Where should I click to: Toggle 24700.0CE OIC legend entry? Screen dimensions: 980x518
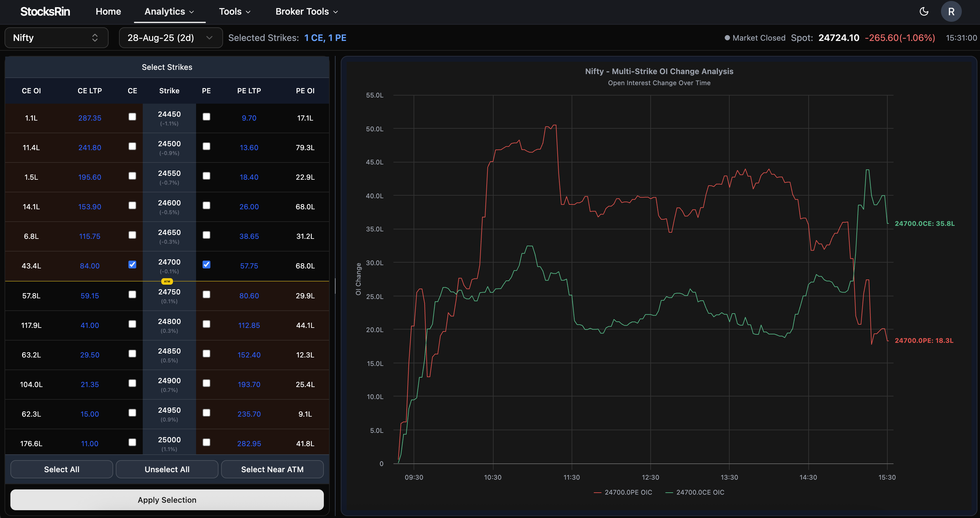[x=695, y=492]
